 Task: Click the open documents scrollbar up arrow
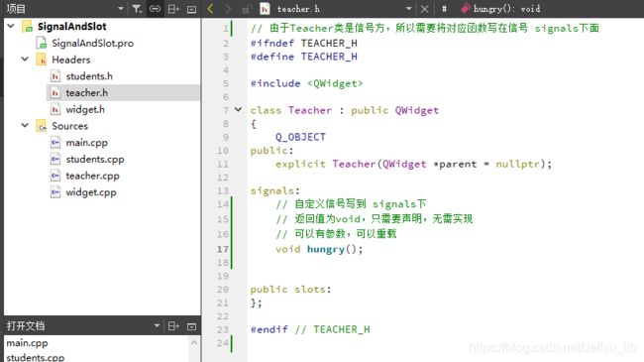click(194, 342)
